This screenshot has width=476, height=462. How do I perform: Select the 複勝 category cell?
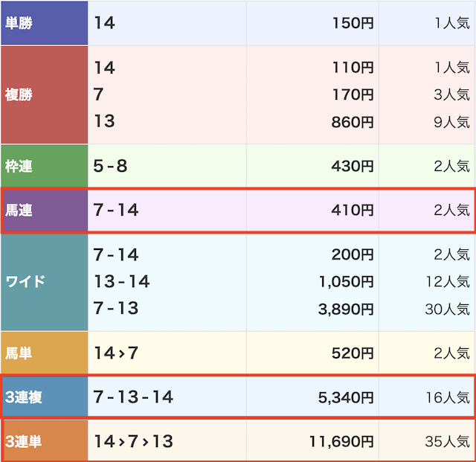point(45,94)
